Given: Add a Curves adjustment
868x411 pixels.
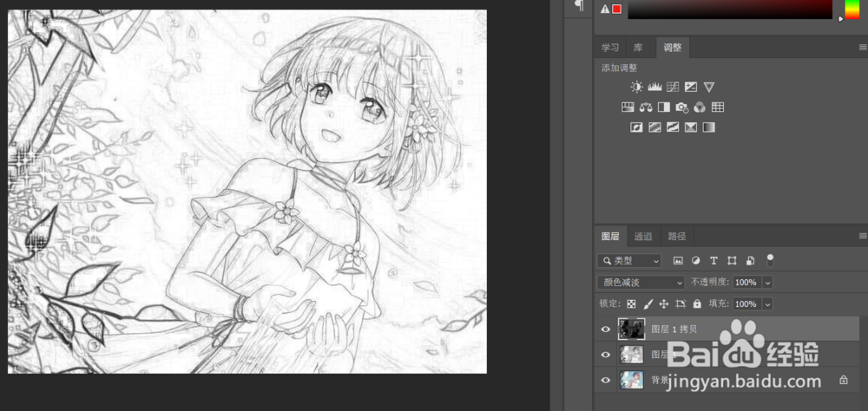Looking at the screenshot, I should (x=673, y=87).
